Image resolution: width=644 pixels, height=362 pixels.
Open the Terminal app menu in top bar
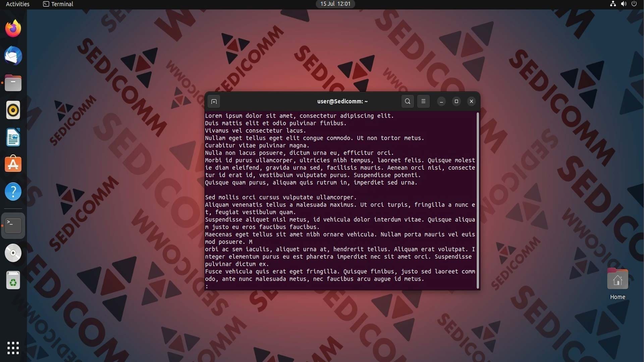[x=58, y=4]
